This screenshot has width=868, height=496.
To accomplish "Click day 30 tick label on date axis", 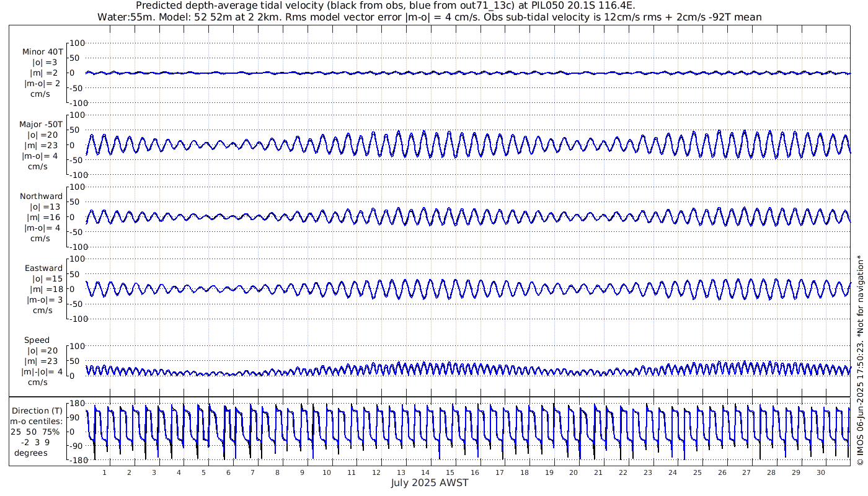I will [x=821, y=472].
